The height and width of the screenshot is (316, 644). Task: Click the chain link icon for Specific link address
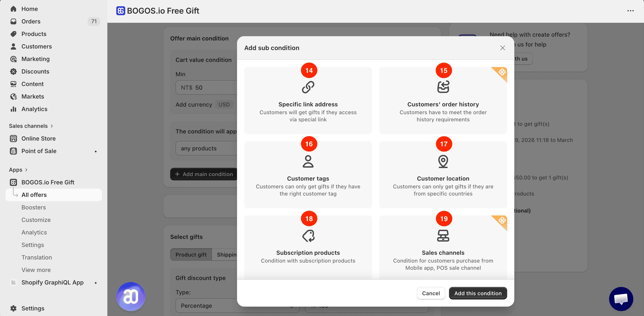pyautogui.click(x=308, y=87)
